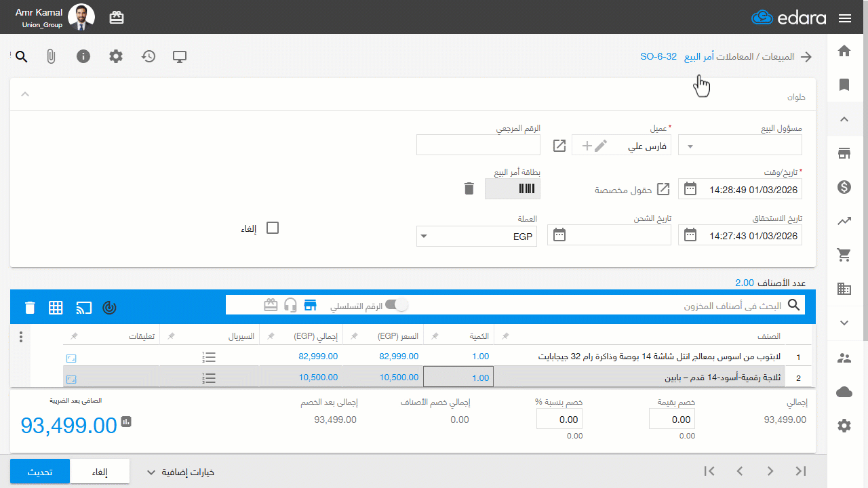Open the store sidebar icon
868x488 pixels.
click(844, 153)
